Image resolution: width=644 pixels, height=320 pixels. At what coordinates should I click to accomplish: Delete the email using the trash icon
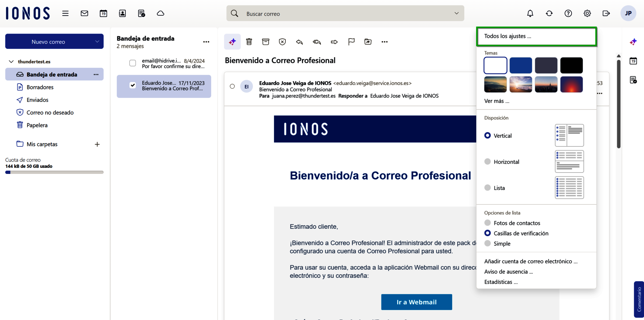click(249, 42)
